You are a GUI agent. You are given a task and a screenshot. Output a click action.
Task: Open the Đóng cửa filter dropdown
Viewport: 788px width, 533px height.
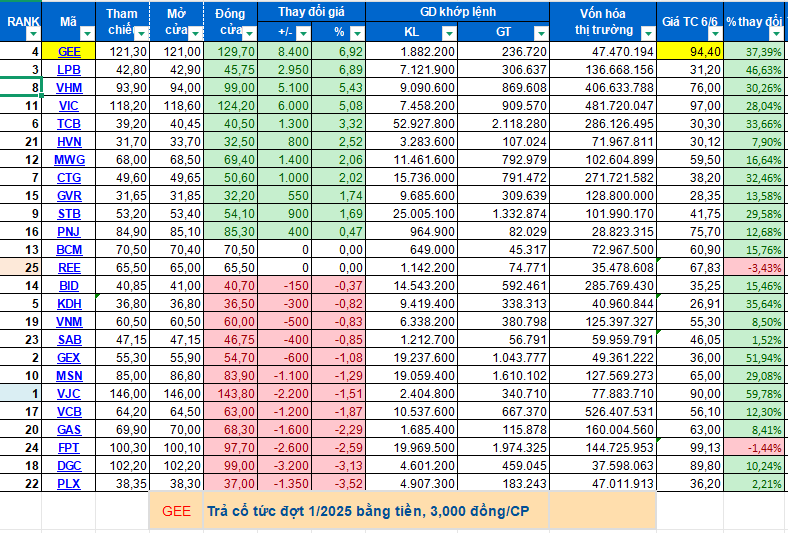click(x=249, y=34)
